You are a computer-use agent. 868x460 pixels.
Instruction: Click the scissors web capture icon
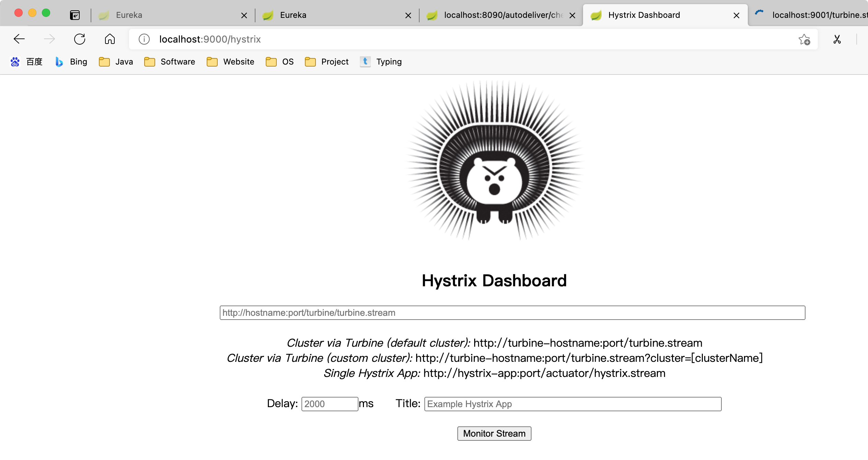pyautogui.click(x=837, y=39)
